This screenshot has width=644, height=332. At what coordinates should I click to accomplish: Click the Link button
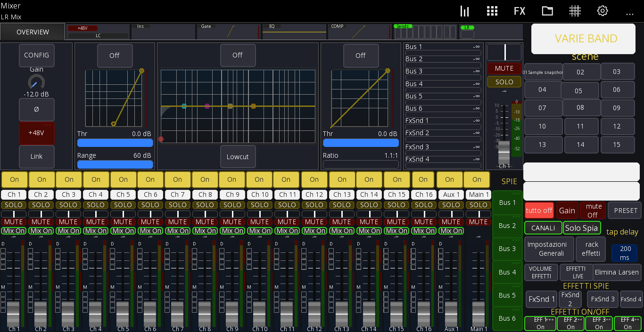click(36, 156)
